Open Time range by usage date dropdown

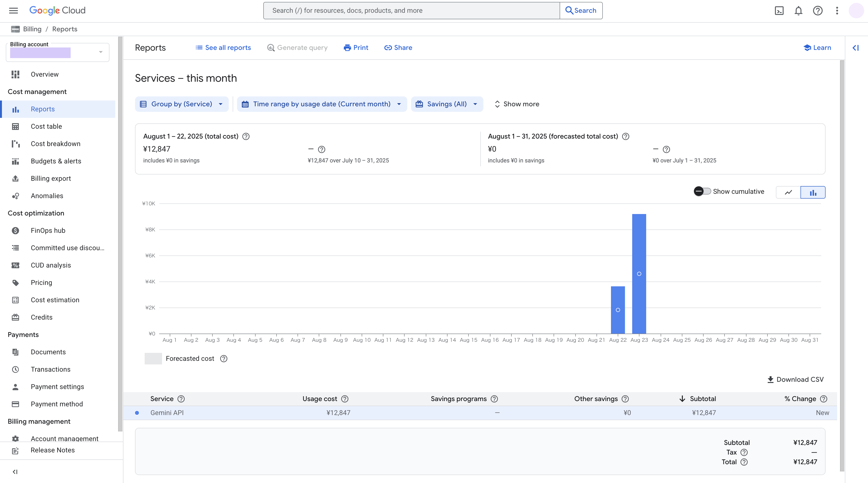(x=322, y=104)
